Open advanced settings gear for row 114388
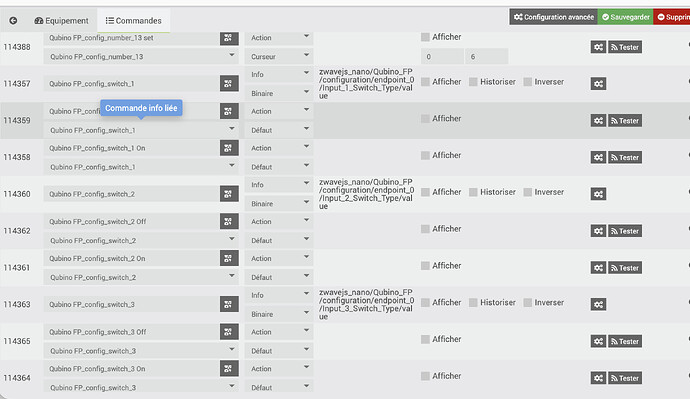690x399 pixels. (598, 47)
